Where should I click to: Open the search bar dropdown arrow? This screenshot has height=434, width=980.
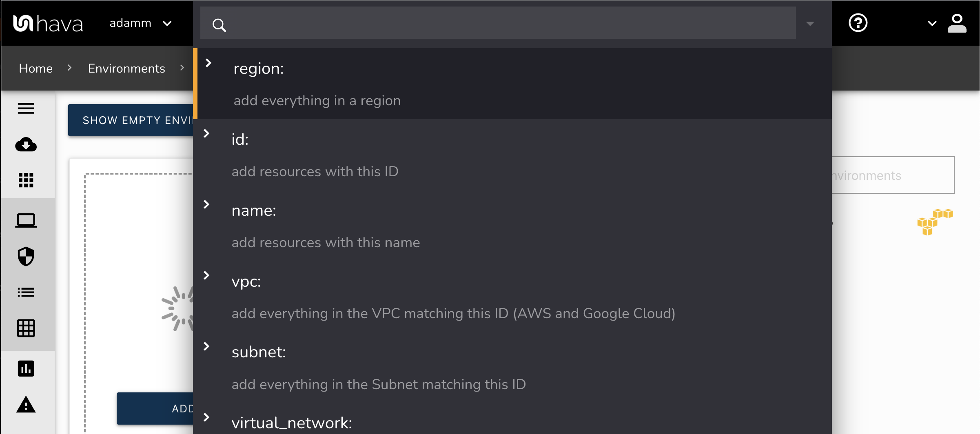(x=810, y=24)
